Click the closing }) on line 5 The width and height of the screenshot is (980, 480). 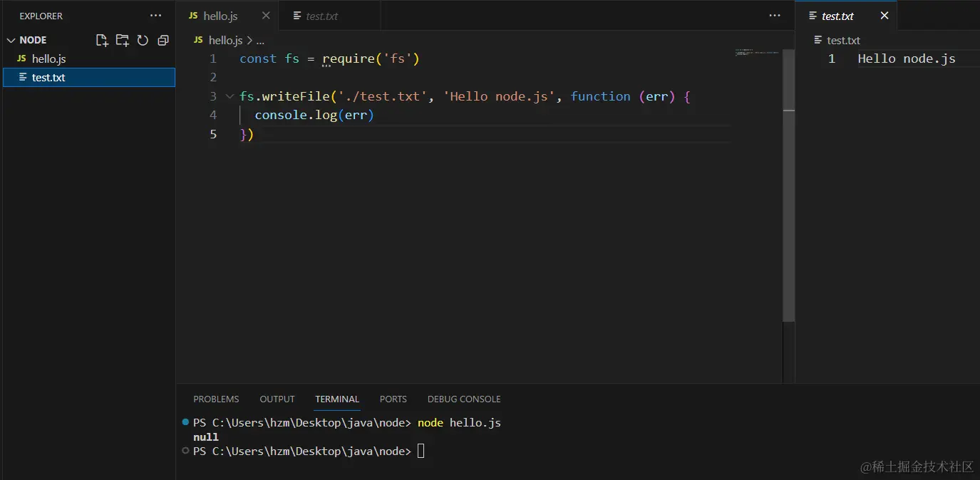tap(247, 134)
